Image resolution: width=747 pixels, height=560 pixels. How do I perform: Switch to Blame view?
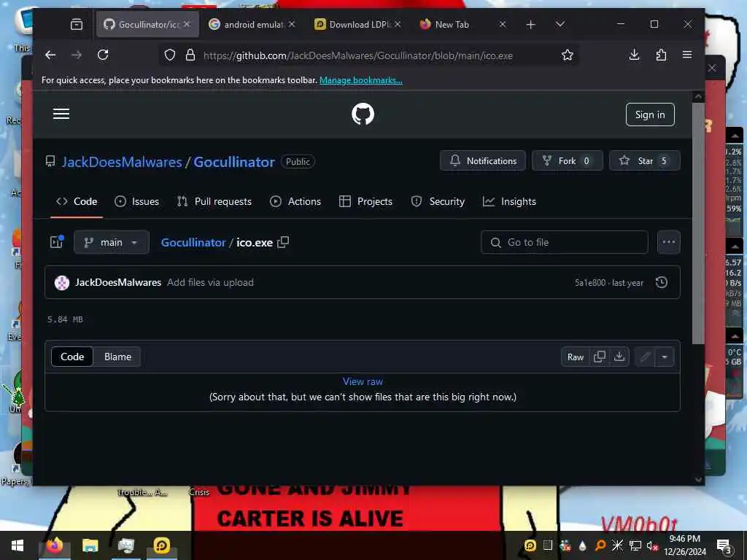point(117,357)
